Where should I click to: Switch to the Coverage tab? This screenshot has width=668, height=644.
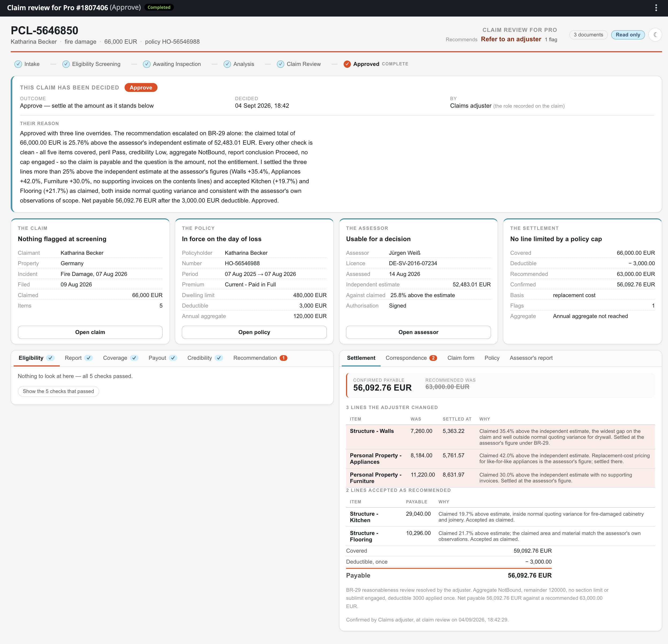click(121, 358)
